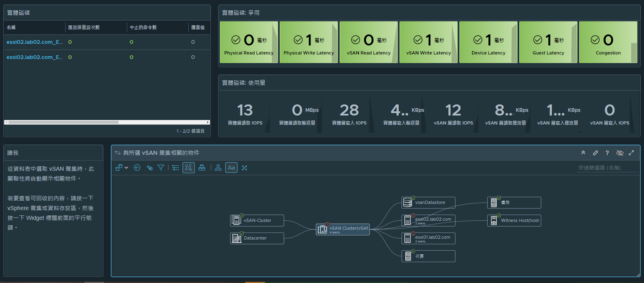Click the table scrollbar left arrow
Screen dimensions: 644x283
[x=6, y=122]
